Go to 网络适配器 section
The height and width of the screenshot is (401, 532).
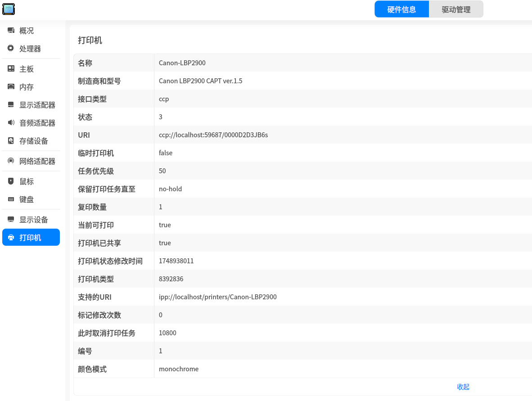click(31, 161)
